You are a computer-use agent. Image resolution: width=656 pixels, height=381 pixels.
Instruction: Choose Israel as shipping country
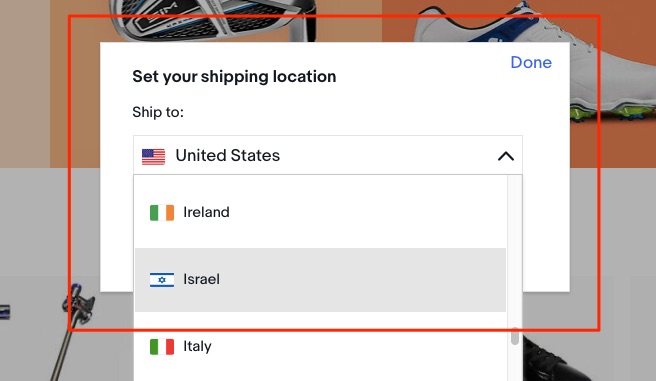[320, 280]
